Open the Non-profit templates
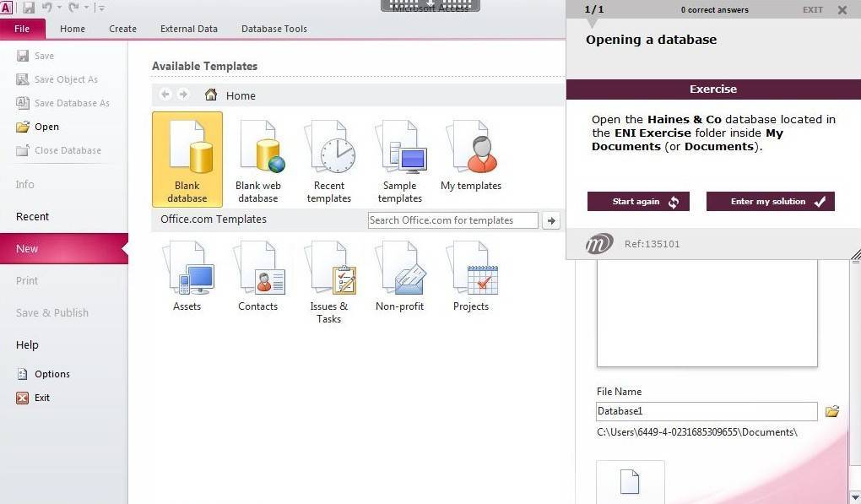This screenshot has width=861, height=504. (x=400, y=276)
